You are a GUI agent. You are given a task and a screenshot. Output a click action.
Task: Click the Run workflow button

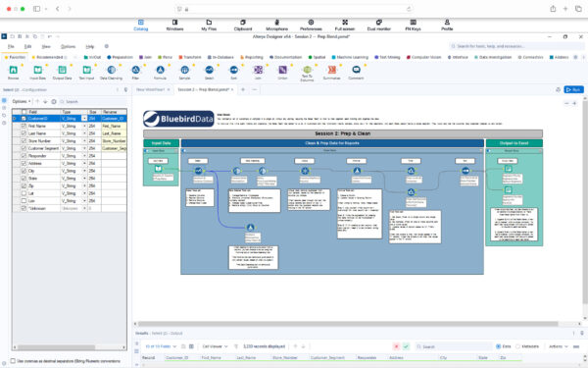click(x=573, y=89)
